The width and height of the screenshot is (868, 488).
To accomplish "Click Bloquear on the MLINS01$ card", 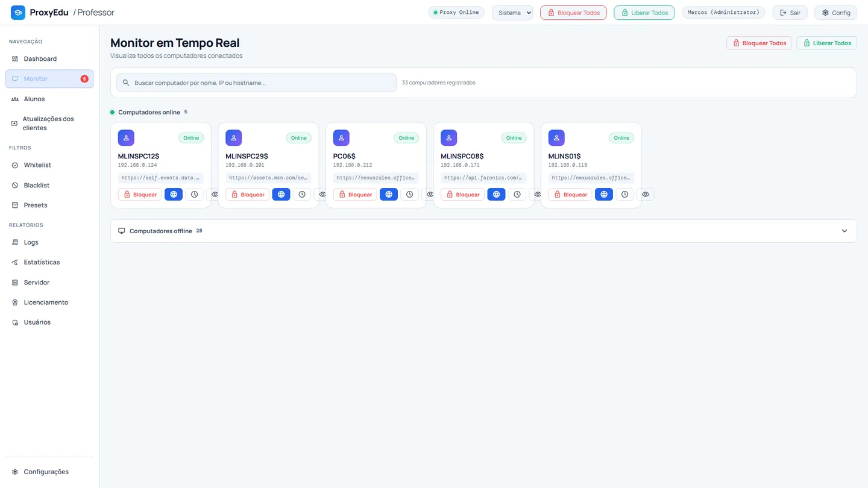I will pyautogui.click(x=570, y=195).
